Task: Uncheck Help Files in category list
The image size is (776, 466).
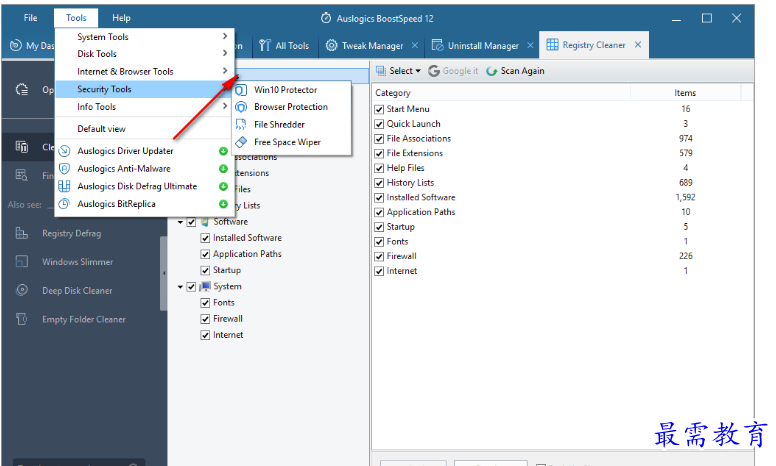Action: [x=379, y=168]
